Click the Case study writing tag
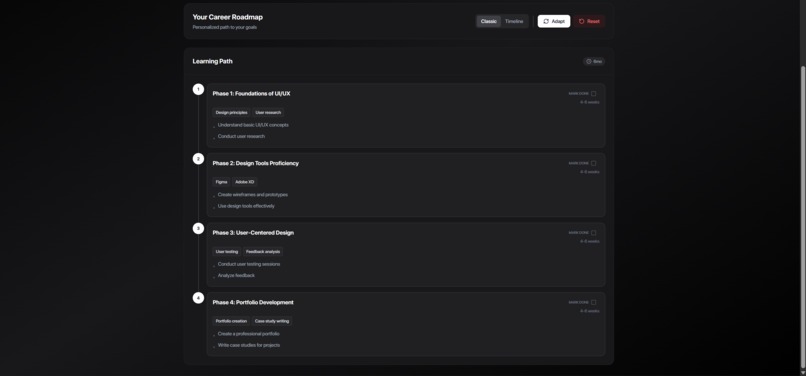Viewport: 806px width, 376px height. coord(272,321)
